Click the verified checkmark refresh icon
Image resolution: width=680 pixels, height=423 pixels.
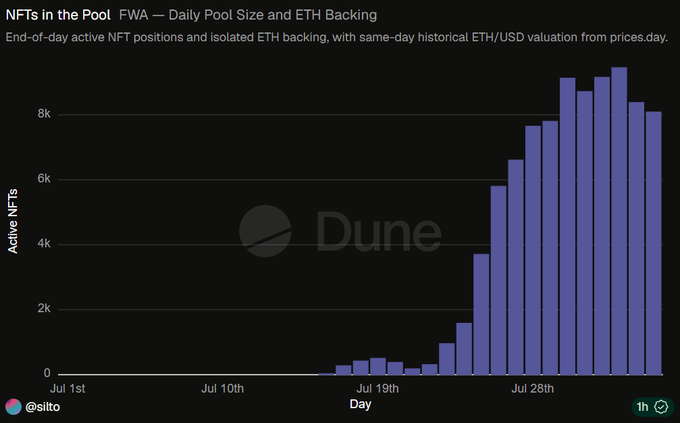[x=661, y=407]
